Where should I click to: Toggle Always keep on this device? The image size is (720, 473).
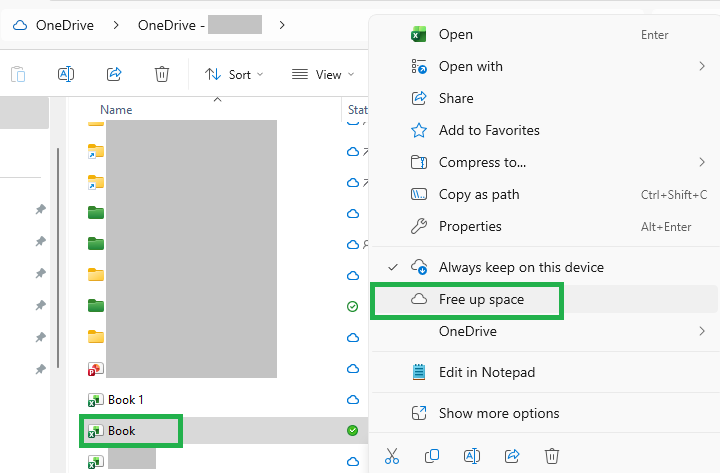544,267
